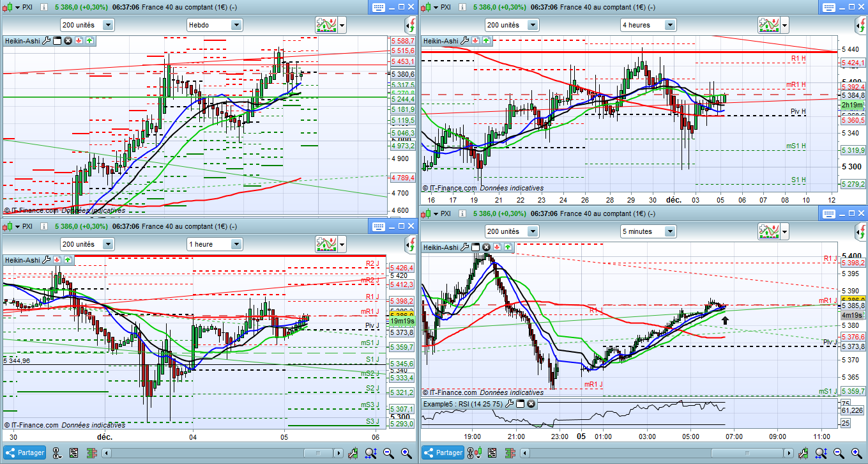Open Heikin-Ashi wrench settings in the 1 heure chart
This screenshot has width=868, height=464.
[x=45, y=259]
